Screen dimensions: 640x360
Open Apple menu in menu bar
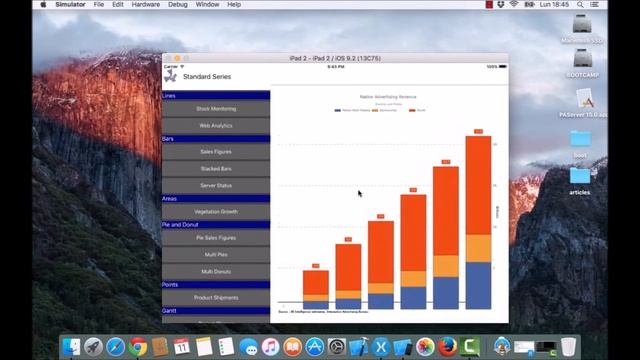tap(43, 4)
